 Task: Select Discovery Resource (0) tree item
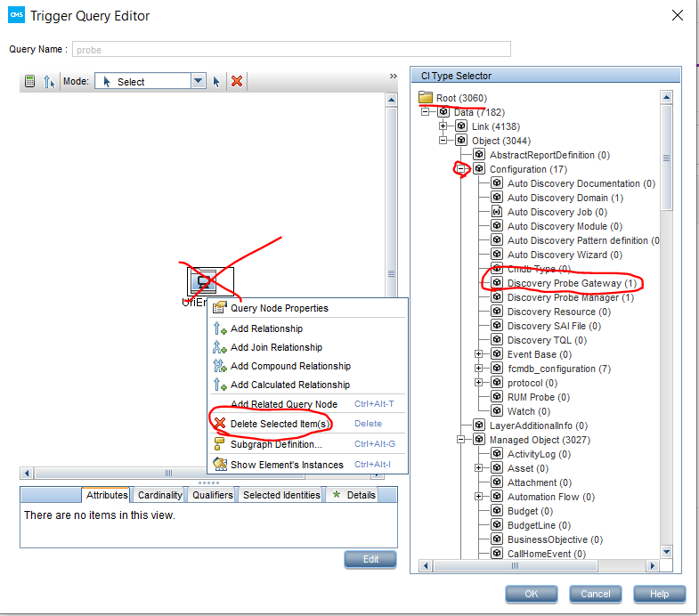coord(559,312)
